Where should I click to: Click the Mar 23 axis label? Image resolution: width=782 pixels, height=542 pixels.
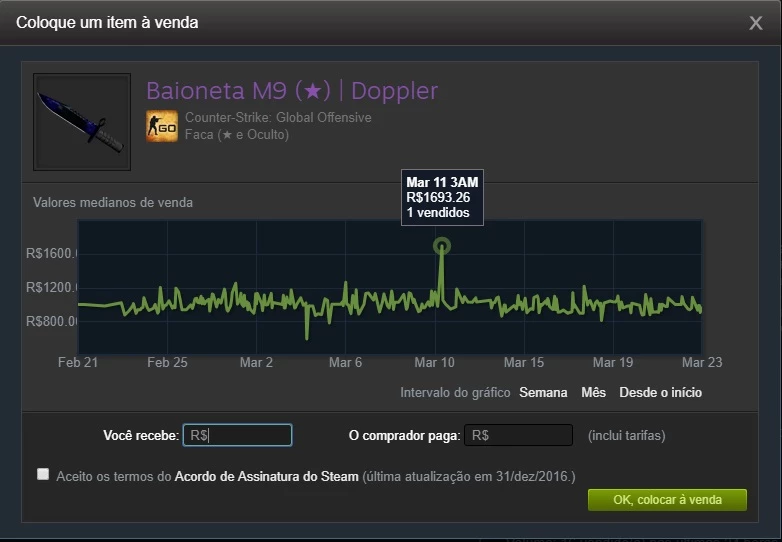(x=702, y=362)
